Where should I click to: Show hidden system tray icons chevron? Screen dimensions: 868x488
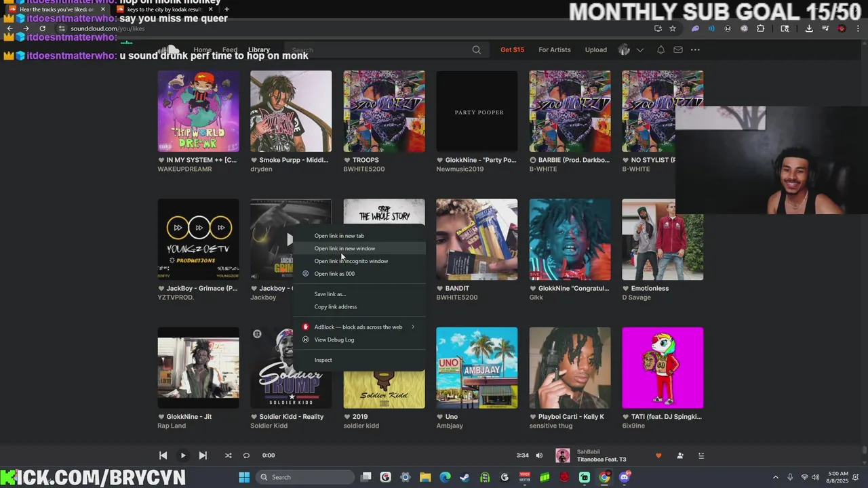pos(775,477)
